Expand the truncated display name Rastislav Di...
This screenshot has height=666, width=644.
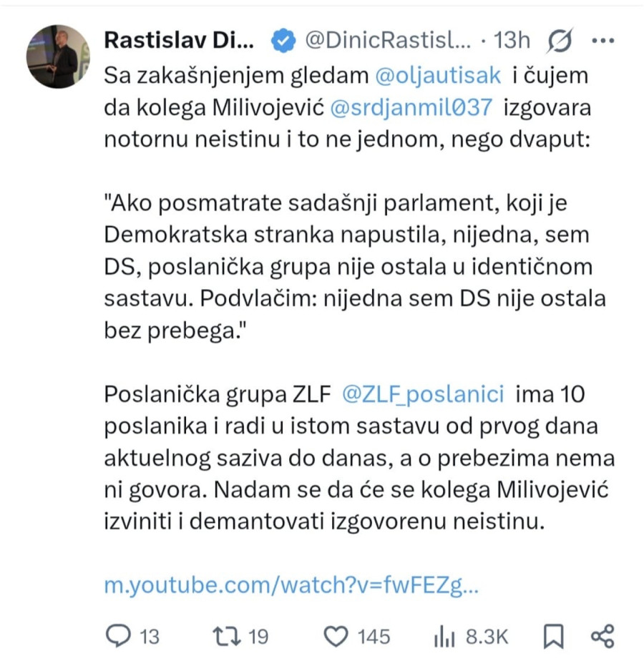point(179,39)
